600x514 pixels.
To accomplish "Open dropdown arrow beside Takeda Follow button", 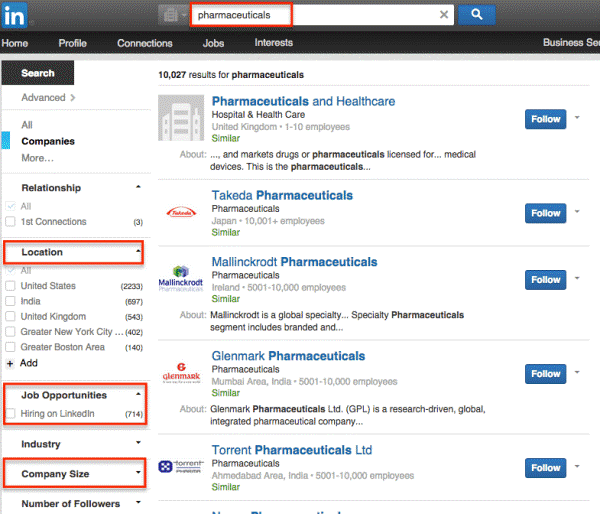I will point(577,211).
